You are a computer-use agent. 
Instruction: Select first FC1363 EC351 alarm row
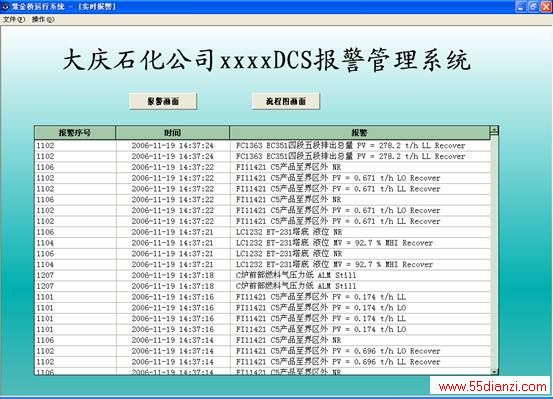262,145
